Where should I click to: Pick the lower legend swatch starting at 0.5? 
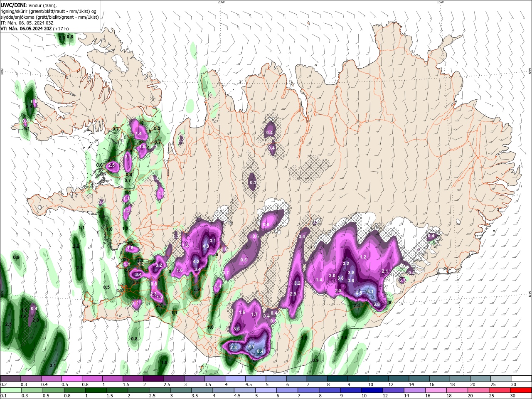[53, 390]
